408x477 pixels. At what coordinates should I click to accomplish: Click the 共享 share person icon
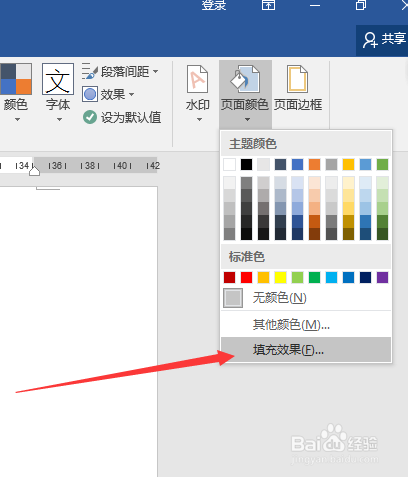[x=370, y=40]
